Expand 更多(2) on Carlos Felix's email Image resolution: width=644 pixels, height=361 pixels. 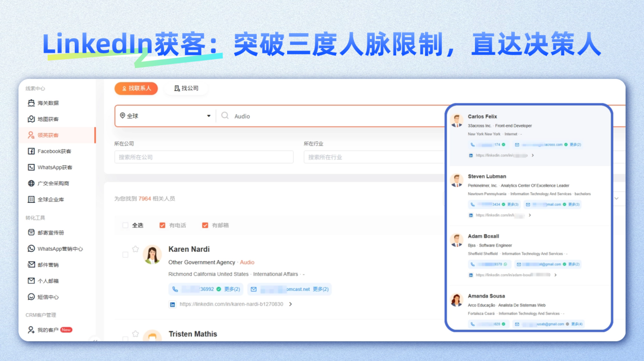575,145
